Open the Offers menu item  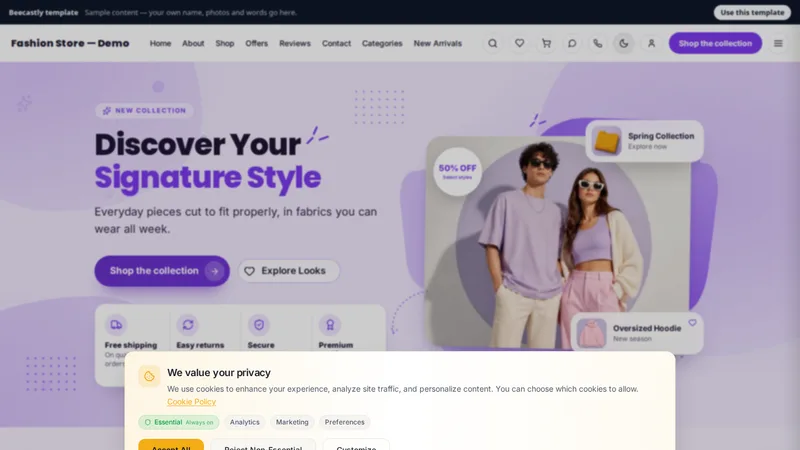coord(256,43)
